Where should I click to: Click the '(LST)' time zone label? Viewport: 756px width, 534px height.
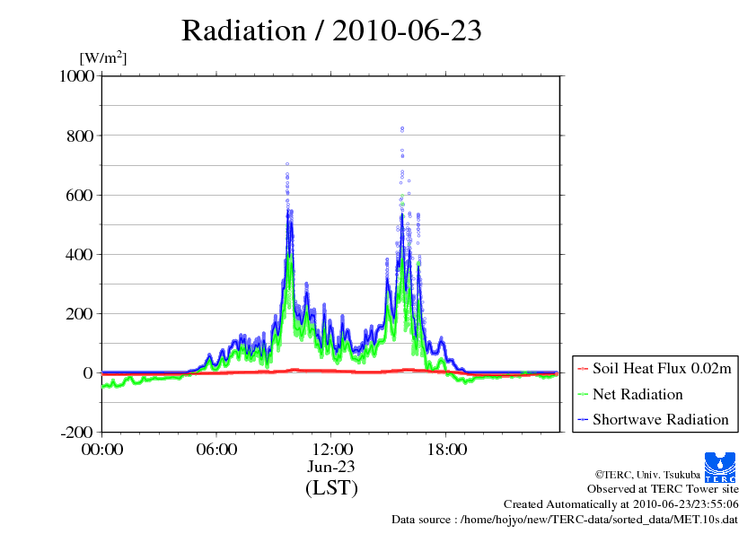(x=331, y=487)
